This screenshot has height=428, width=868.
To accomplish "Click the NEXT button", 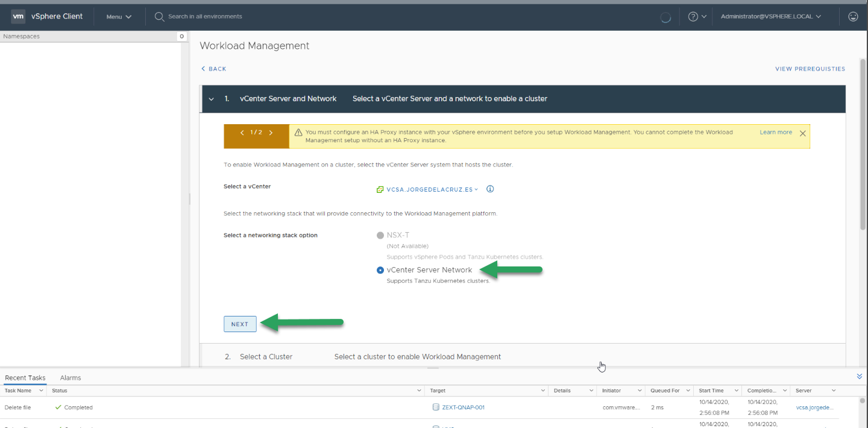I will point(240,324).
